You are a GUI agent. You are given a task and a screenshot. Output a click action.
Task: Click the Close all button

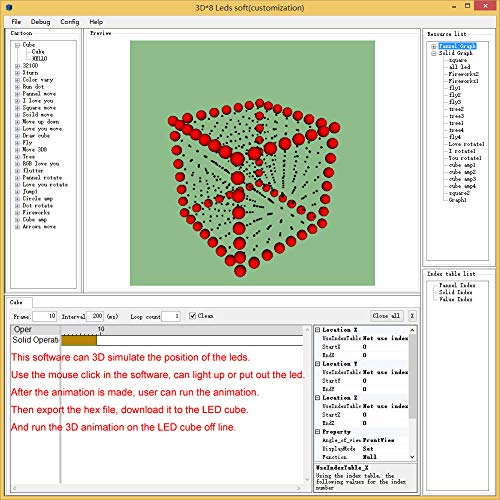[386, 316]
